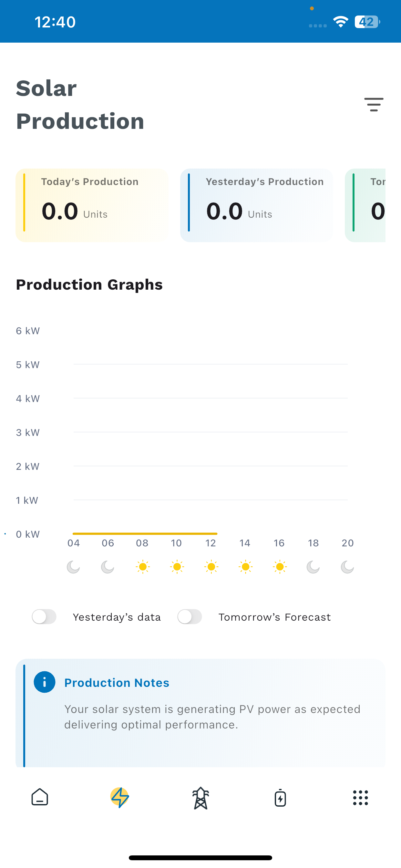Open the battery charging tab

[x=280, y=798]
